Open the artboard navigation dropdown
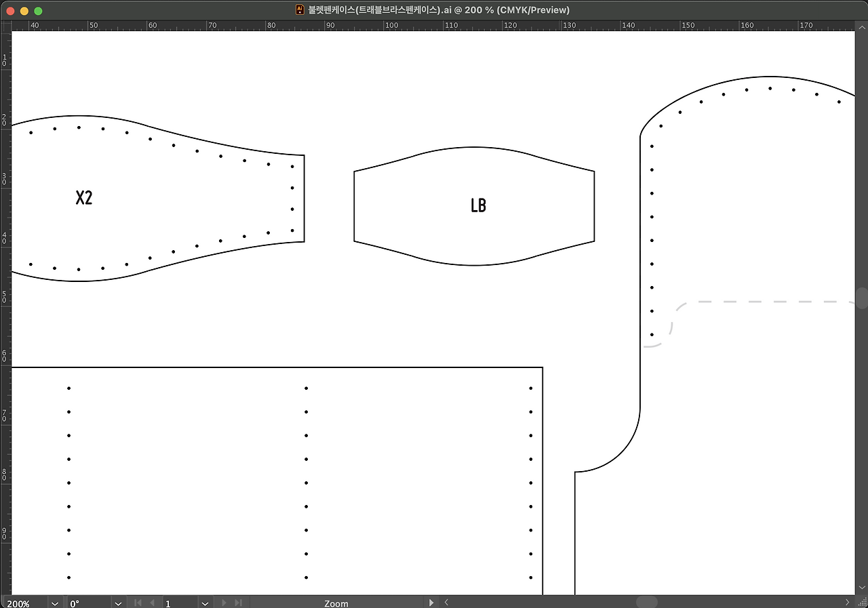 pos(205,603)
